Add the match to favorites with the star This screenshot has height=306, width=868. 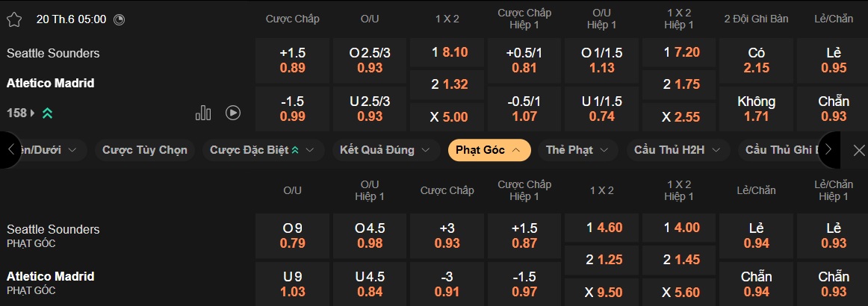(x=14, y=19)
